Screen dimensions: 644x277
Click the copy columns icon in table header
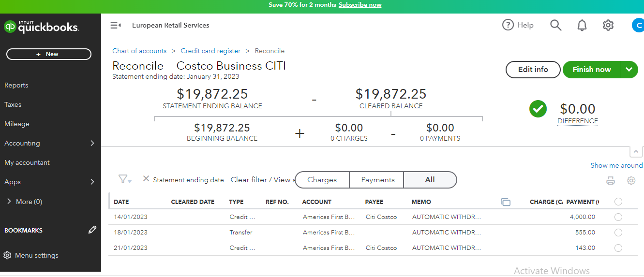tap(506, 202)
